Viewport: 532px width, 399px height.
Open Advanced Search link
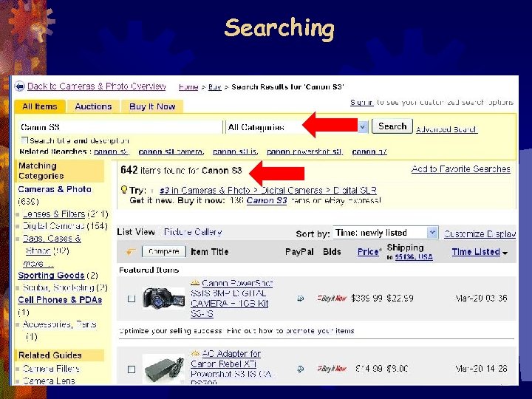point(446,129)
